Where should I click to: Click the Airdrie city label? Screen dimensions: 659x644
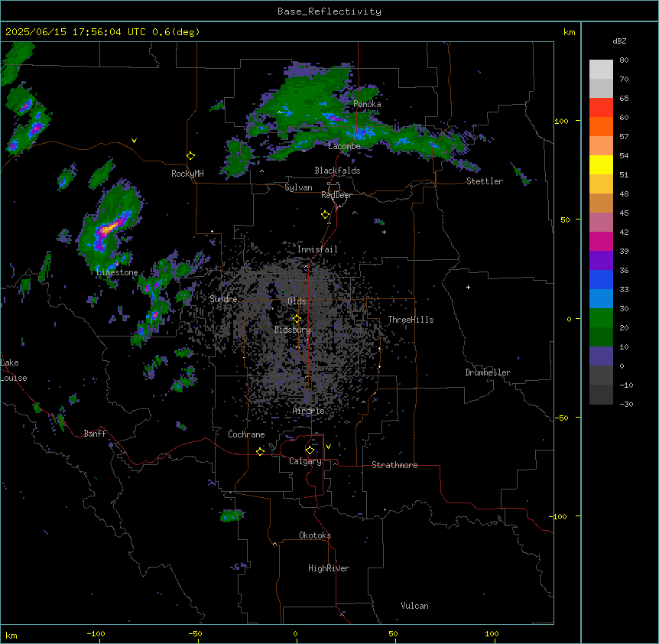click(308, 411)
